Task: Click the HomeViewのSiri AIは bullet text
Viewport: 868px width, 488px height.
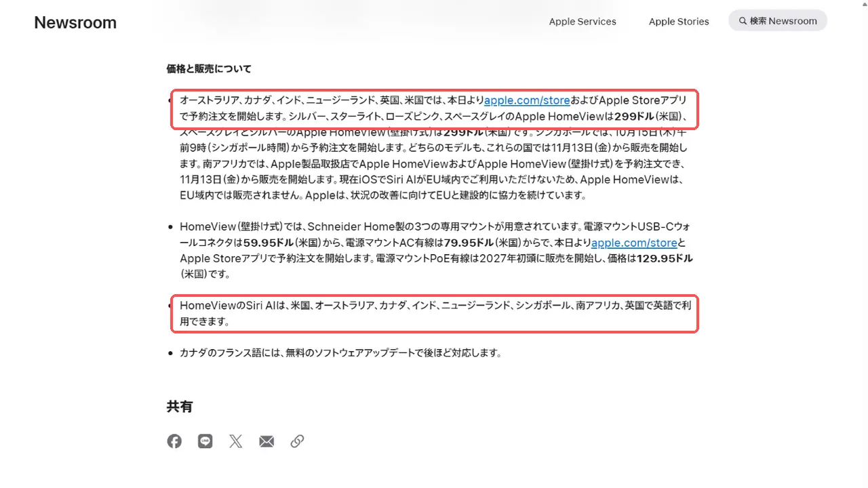Action: pos(435,313)
